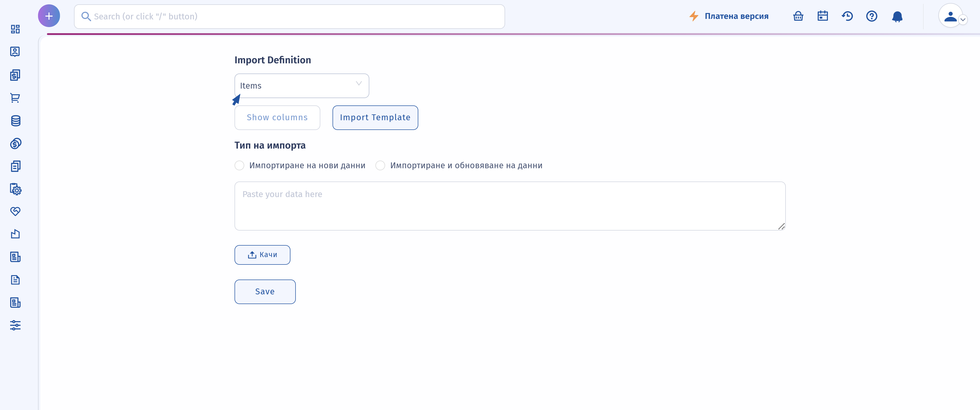Open the single document page sidebar icon
The image size is (980, 410).
pos(15,280)
